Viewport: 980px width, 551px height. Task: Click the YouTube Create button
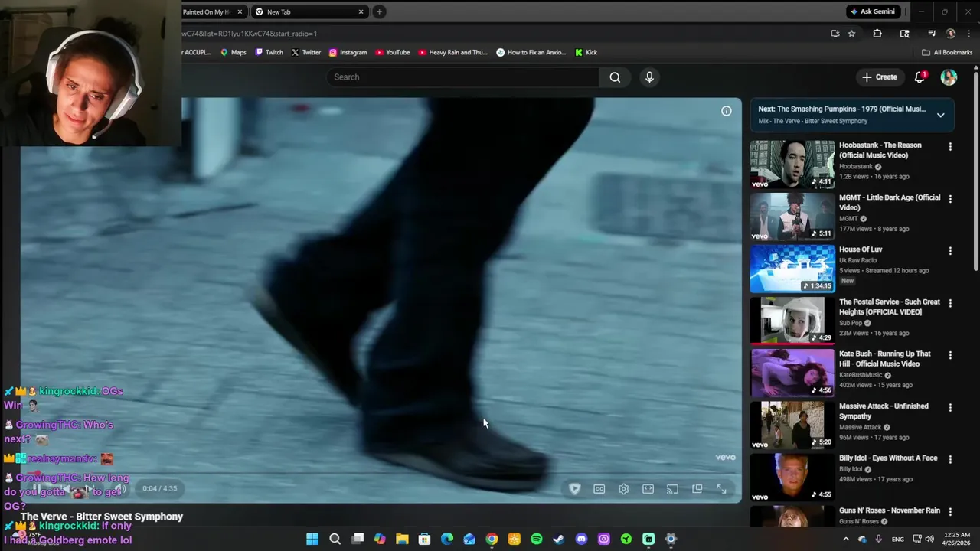(x=879, y=77)
